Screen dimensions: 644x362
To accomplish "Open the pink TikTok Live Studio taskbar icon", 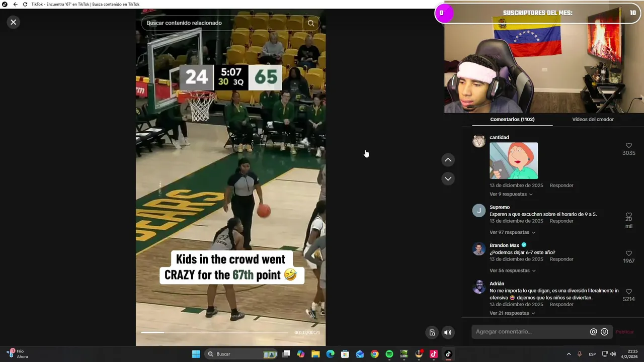I will click(434, 354).
